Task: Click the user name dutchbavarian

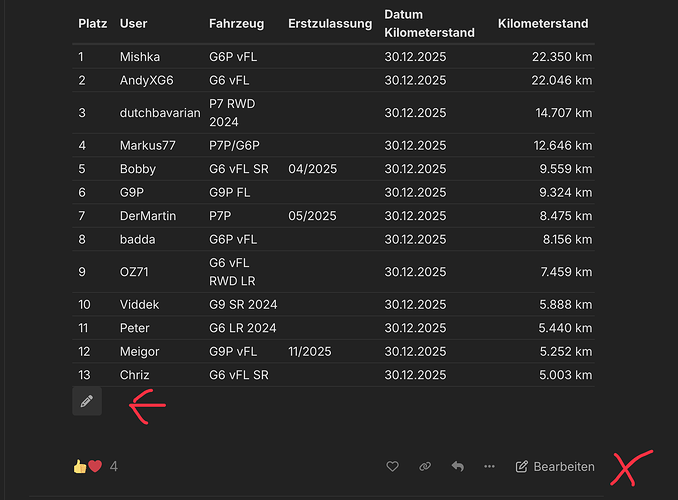Action: (159, 113)
